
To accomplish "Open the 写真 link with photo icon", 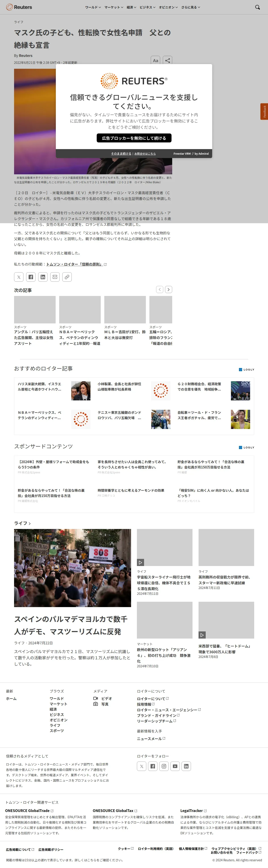I will 101,704.
